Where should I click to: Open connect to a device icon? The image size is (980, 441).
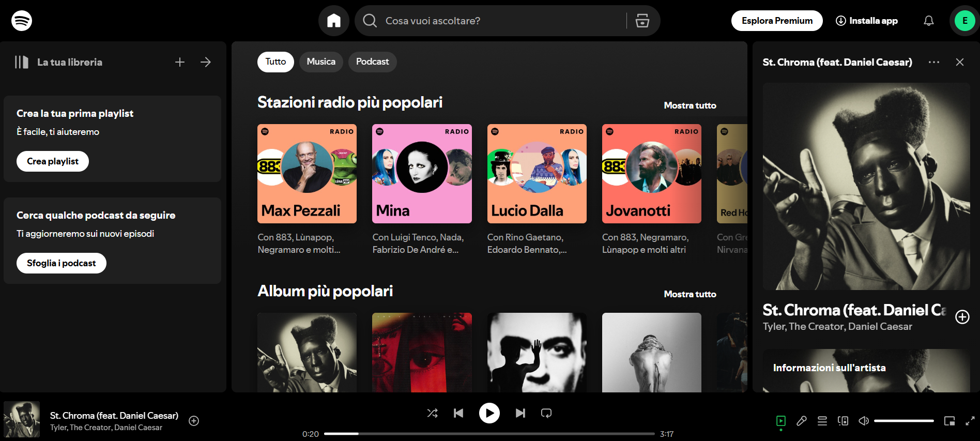click(x=843, y=421)
